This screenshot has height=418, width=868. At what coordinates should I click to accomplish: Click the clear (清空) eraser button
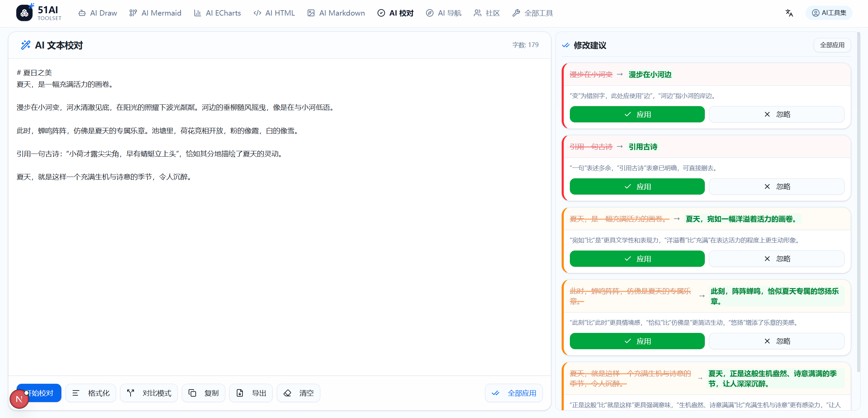tap(298, 393)
